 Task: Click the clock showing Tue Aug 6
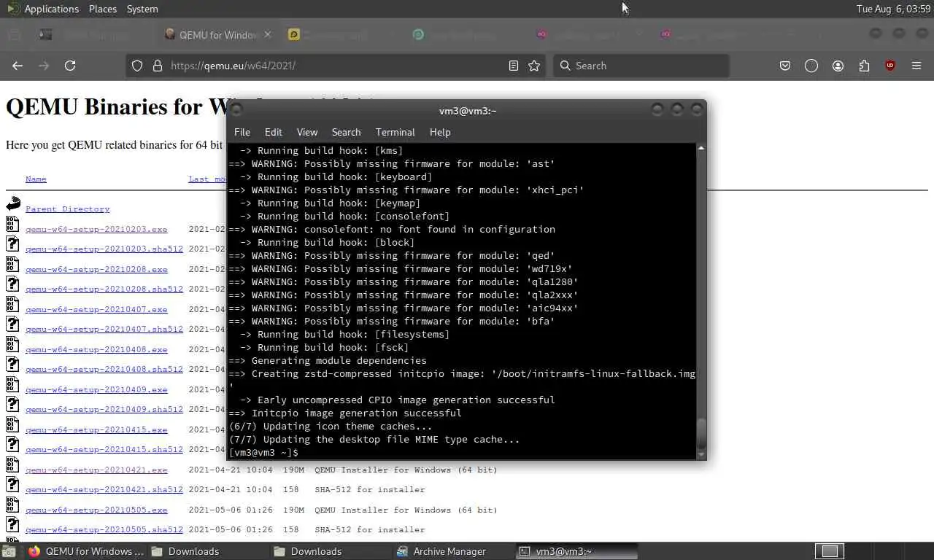(x=893, y=9)
